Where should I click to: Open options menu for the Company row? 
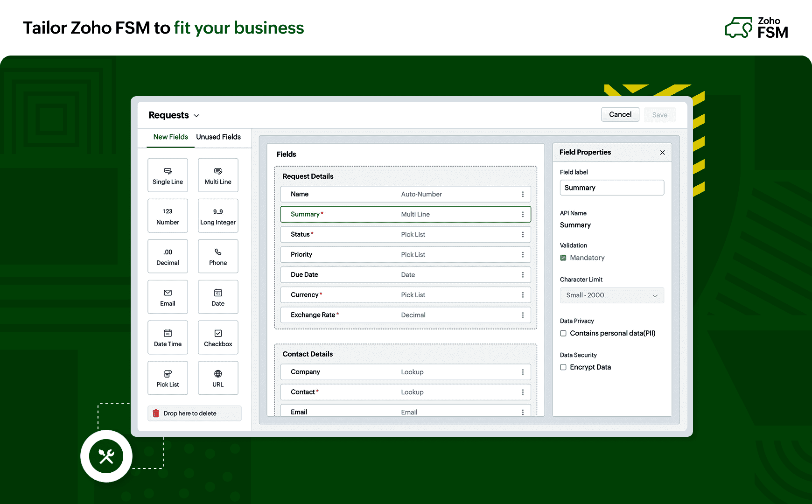point(523,372)
